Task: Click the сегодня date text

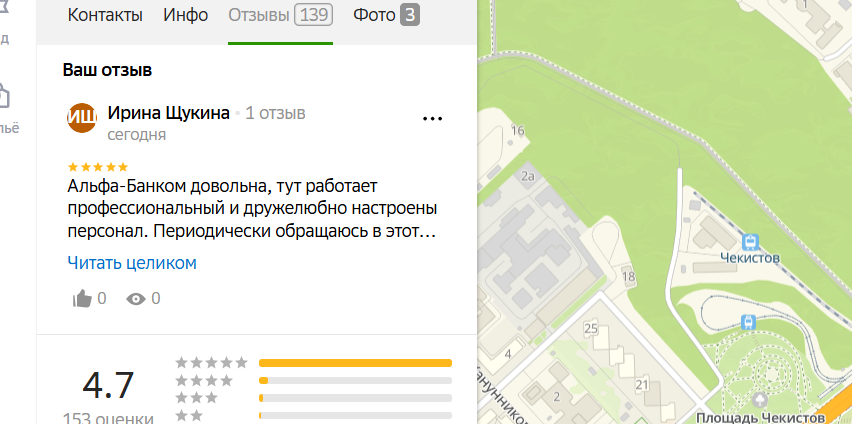Action: (x=137, y=135)
